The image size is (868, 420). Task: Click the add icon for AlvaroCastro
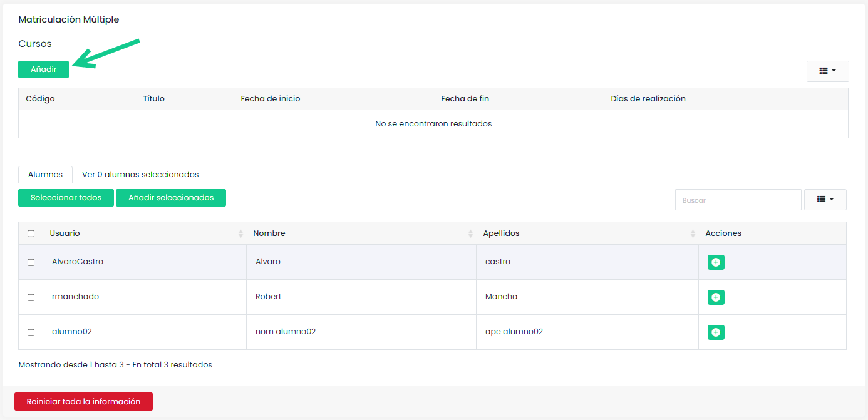[x=716, y=262]
